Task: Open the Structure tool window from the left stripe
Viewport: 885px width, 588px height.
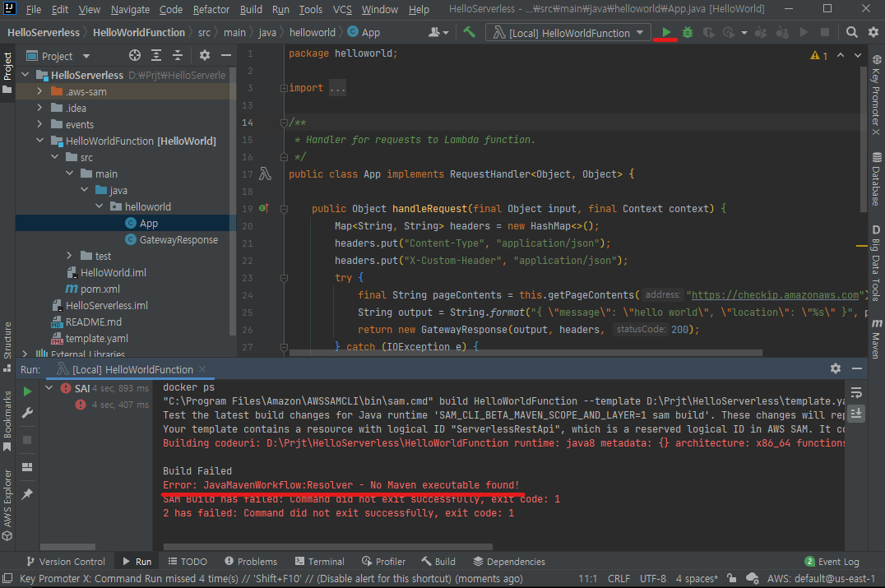Action: click(x=7, y=346)
